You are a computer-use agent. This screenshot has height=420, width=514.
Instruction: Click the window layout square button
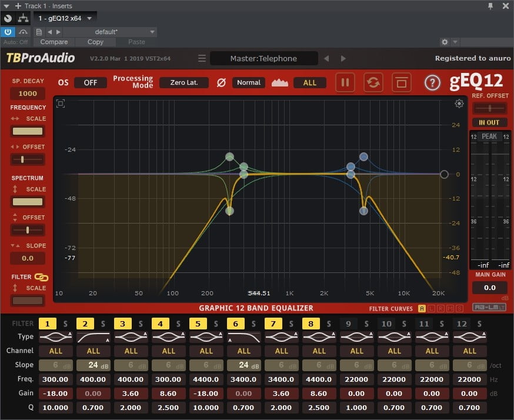tap(402, 82)
